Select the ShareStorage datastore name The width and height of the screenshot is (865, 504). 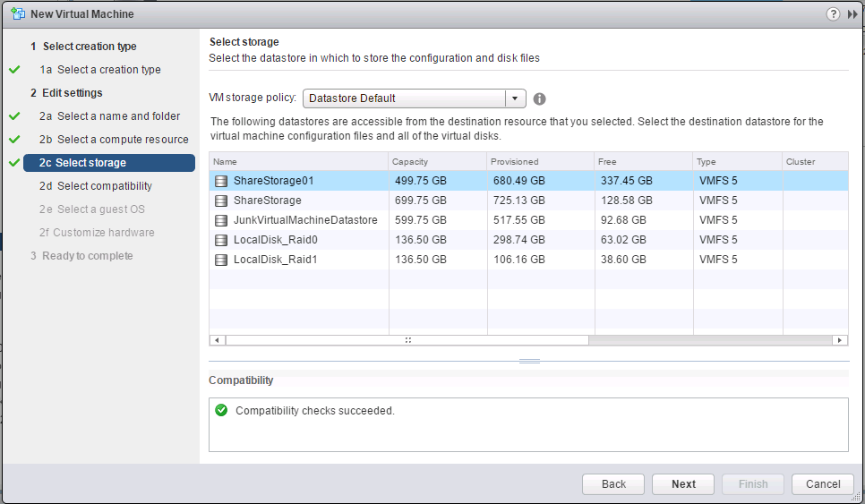(268, 201)
